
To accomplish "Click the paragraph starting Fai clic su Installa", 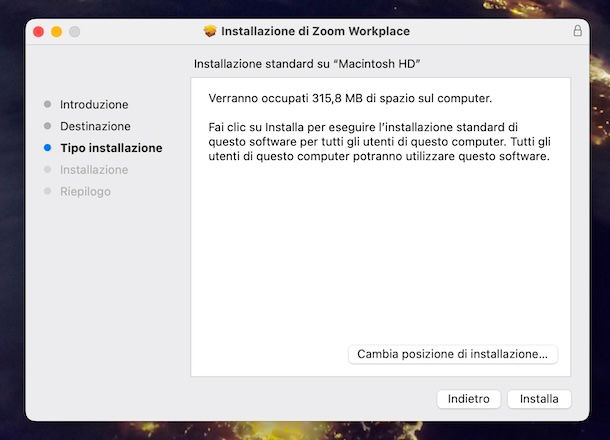I will (x=379, y=142).
